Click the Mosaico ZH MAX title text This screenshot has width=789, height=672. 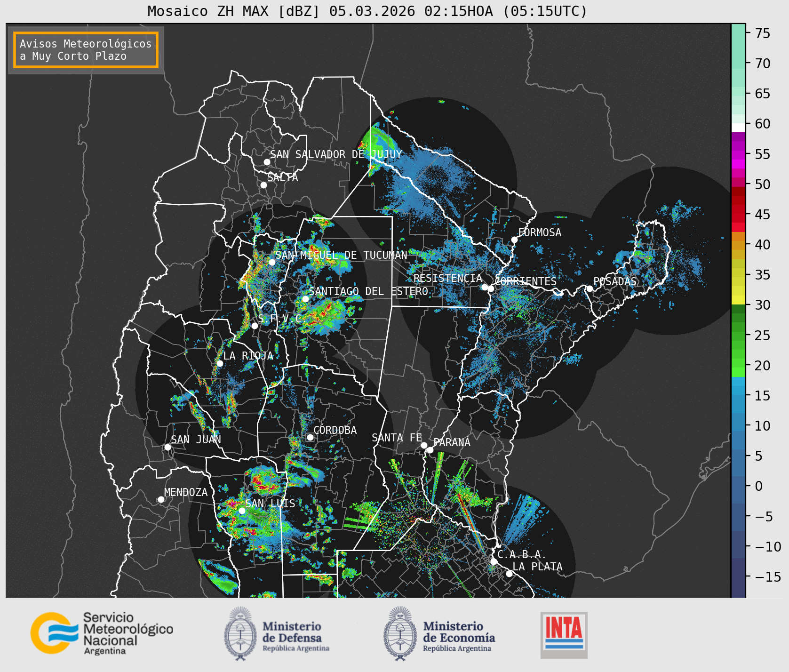click(x=367, y=11)
